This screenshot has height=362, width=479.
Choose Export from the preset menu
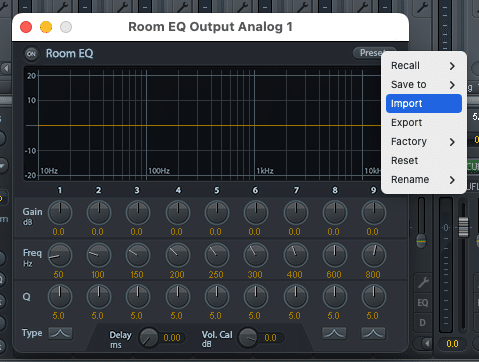tap(424, 123)
